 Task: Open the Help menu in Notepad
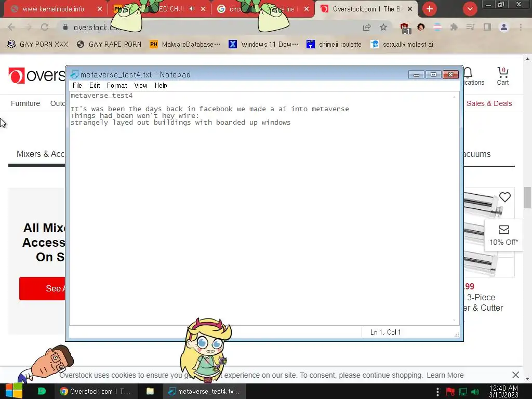point(161,86)
